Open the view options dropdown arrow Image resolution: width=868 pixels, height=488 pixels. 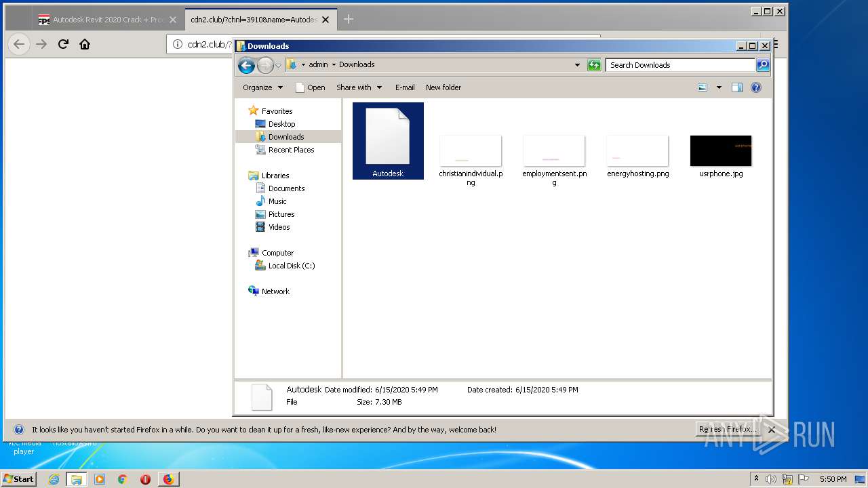point(719,87)
